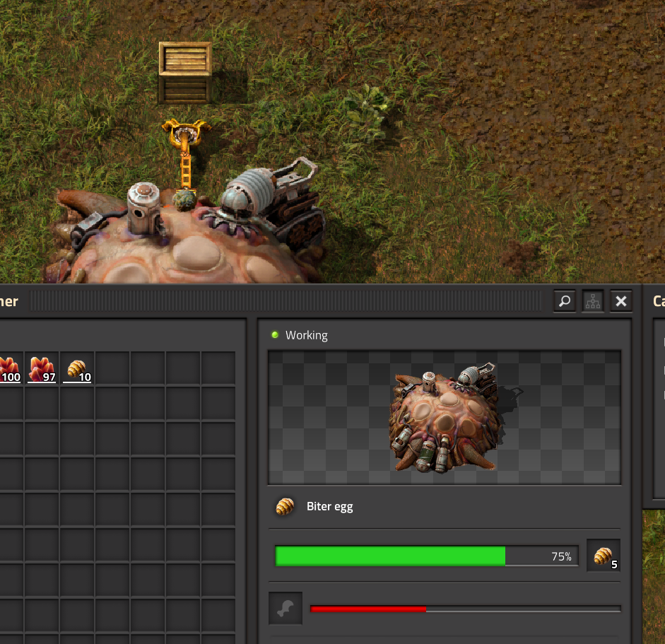Click the Biter egg recipe name text

click(329, 507)
